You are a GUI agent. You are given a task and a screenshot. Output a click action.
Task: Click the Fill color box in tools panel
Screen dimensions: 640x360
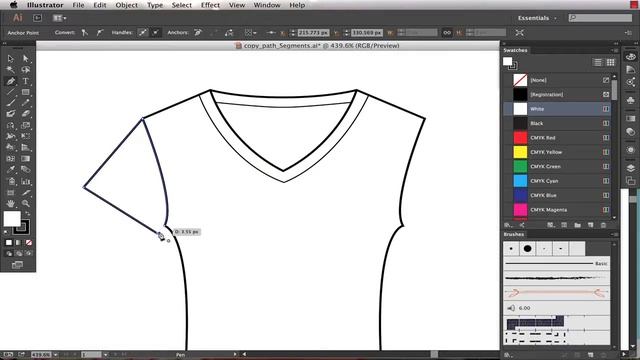pyautogui.click(x=12, y=219)
